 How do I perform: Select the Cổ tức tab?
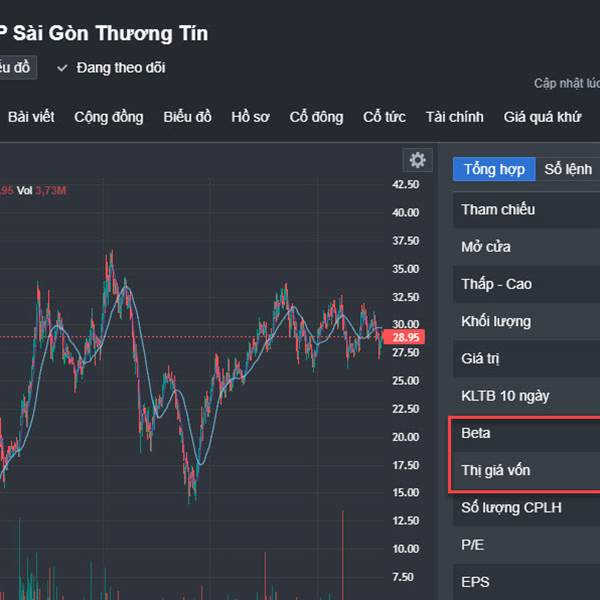384,117
